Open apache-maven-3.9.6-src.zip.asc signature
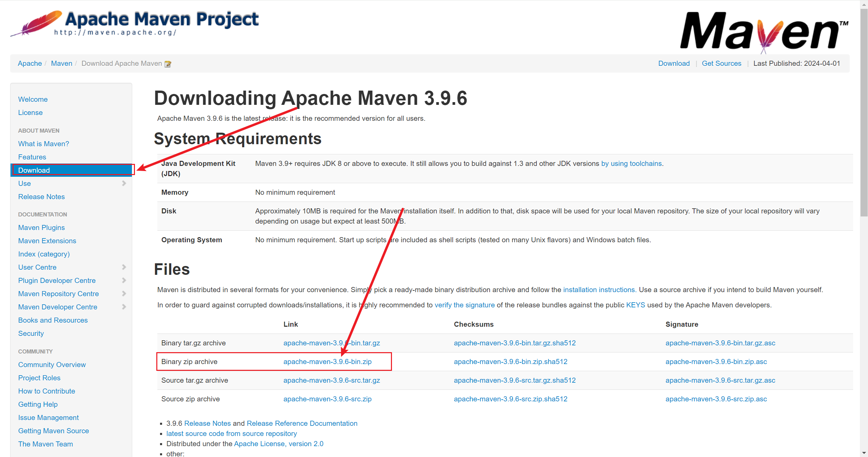The image size is (868, 457). coord(716,399)
